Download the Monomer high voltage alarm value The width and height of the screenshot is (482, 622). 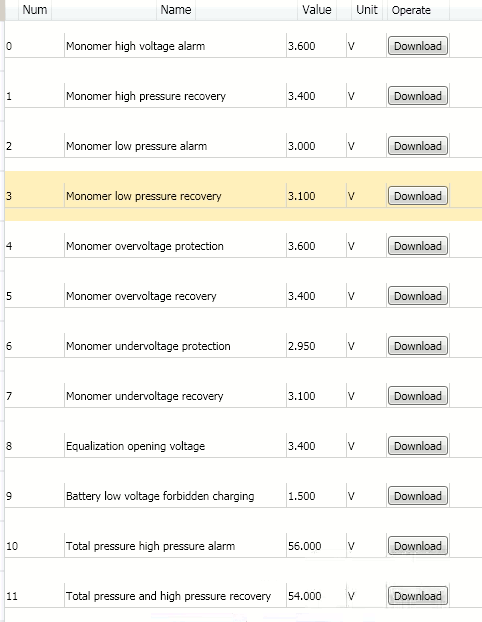coord(418,46)
